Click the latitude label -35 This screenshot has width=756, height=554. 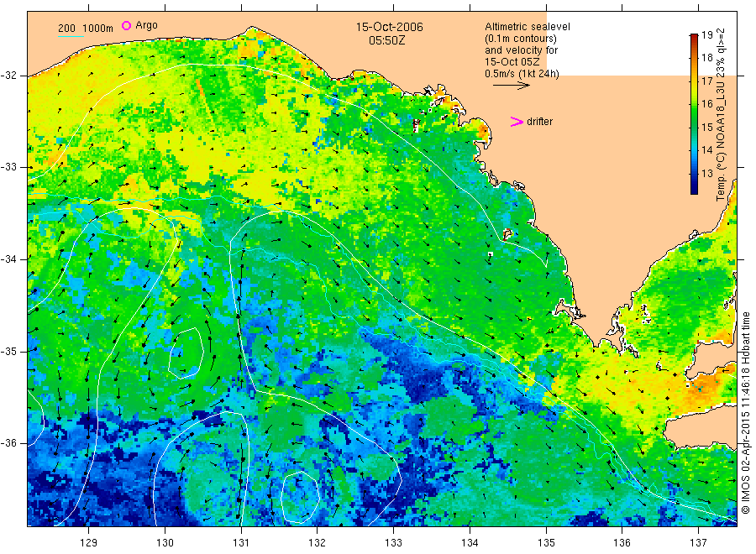(8, 351)
